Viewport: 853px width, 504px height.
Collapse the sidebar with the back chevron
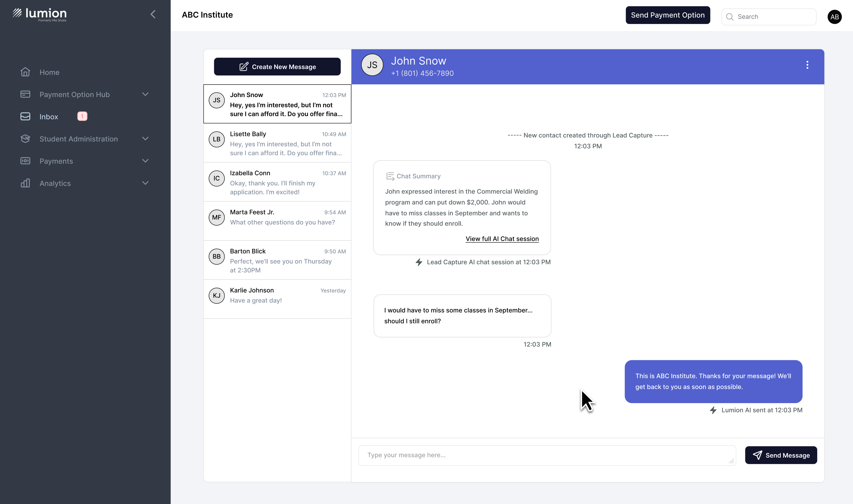pyautogui.click(x=153, y=14)
